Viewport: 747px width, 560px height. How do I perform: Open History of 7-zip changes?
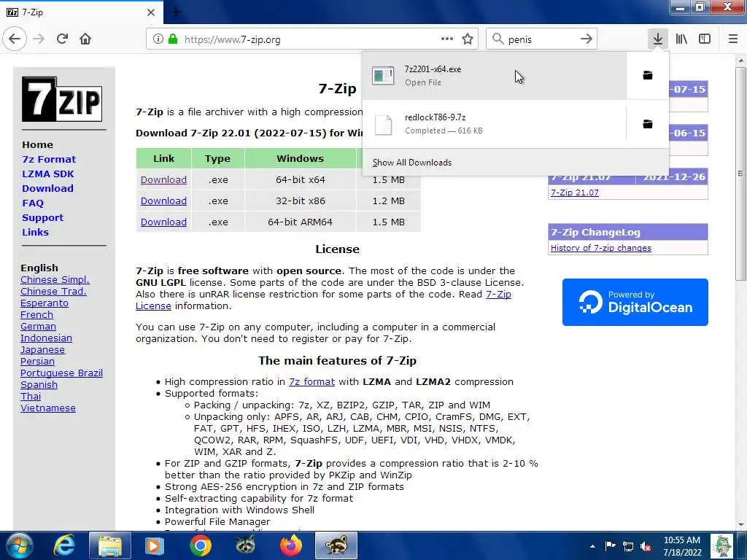(601, 248)
